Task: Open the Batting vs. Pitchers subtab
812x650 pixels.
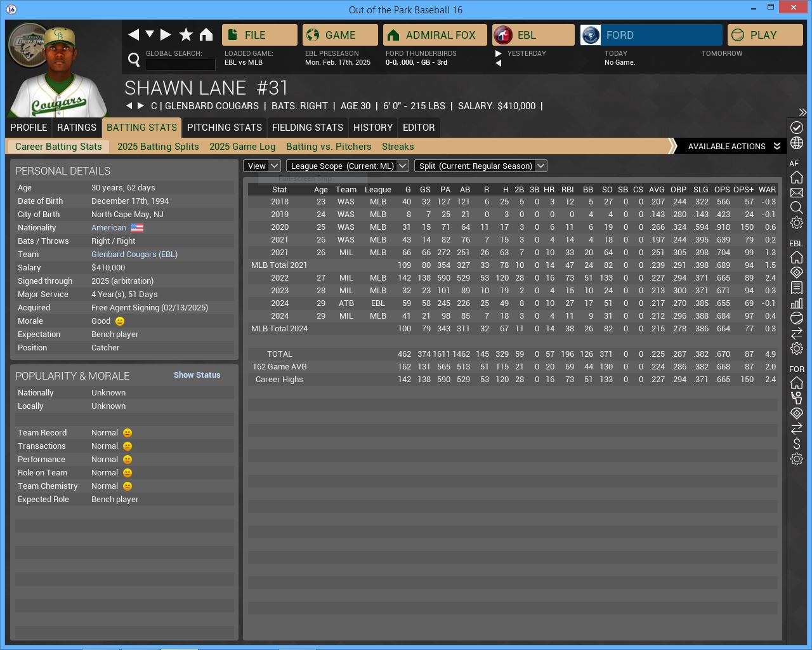Action: click(x=329, y=147)
